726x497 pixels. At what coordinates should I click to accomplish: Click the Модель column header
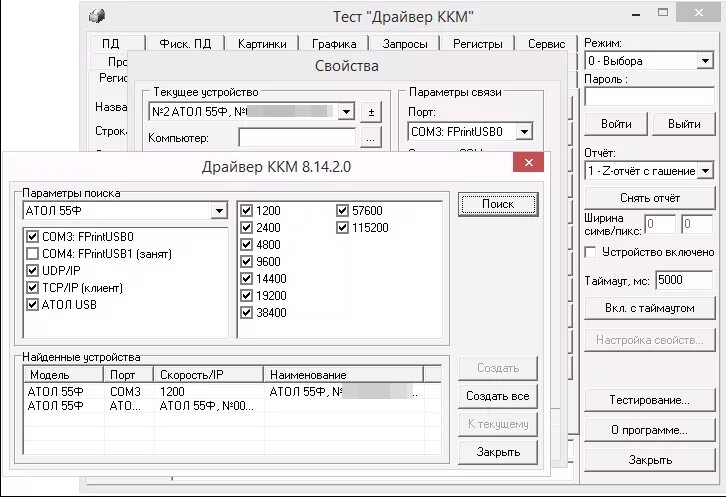coord(63,375)
